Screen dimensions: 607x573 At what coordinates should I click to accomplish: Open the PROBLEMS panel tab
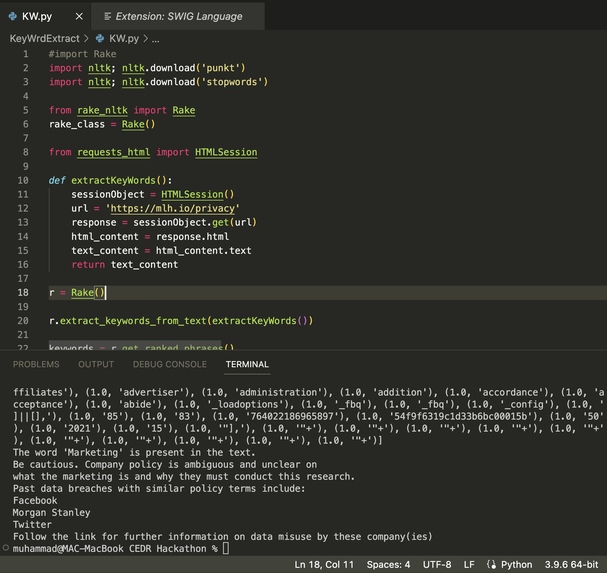click(36, 364)
